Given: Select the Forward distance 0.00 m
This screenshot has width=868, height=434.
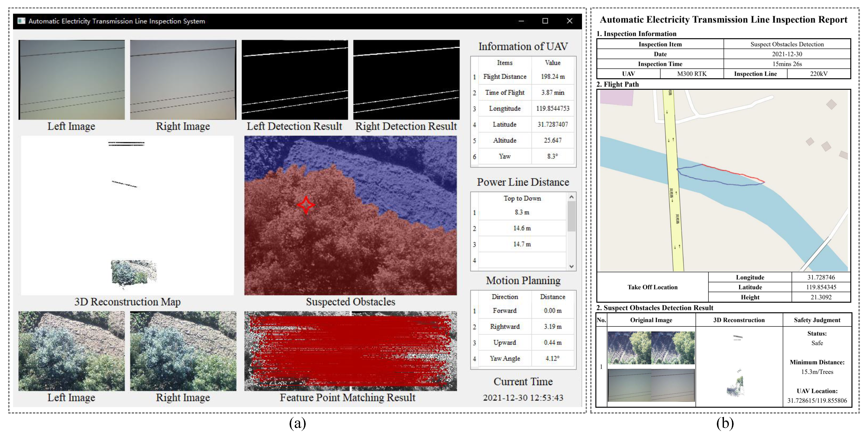Looking at the screenshot, I should pos(553,311).
